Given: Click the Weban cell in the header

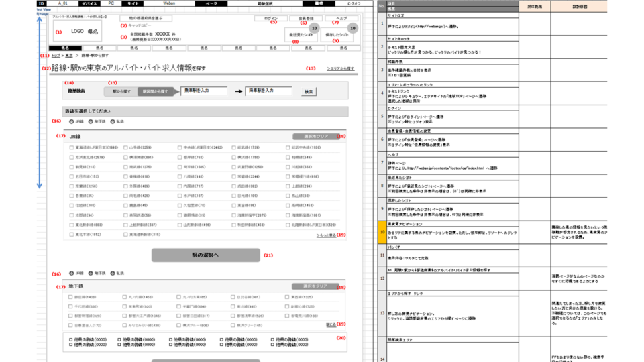Looking at the screenshot, I should 169,3.
